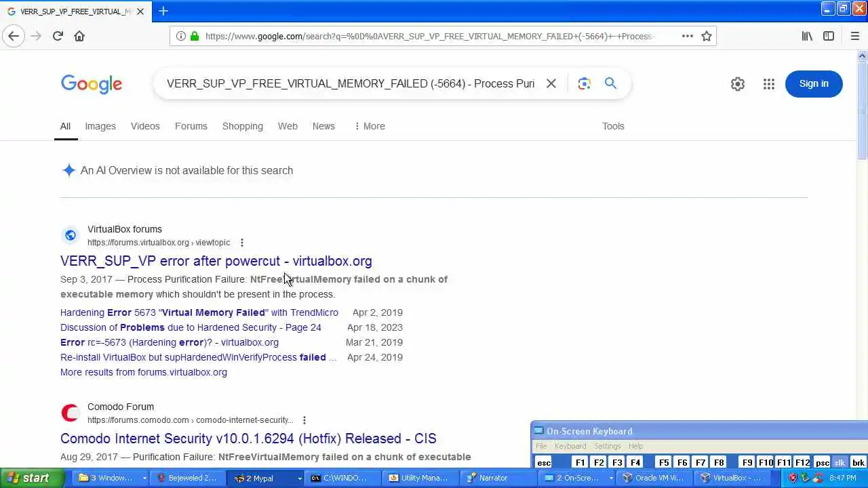
Task: Switch to the C:\WINDO command prompt taskbar button
Action: [342, 478]
